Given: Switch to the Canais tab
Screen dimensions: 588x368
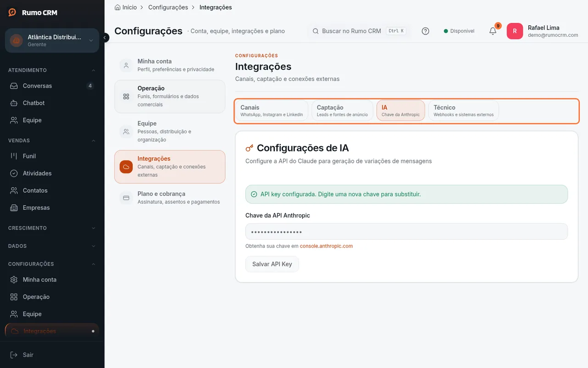Looking at the screenshot, I should [x=271, y=111].
